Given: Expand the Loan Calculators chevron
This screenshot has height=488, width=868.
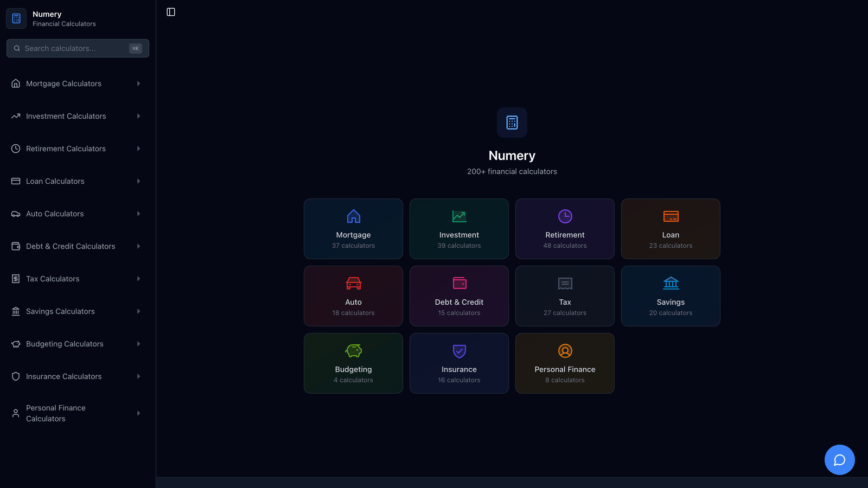Looking at the screenshot, I should click(x=138, y=181).
